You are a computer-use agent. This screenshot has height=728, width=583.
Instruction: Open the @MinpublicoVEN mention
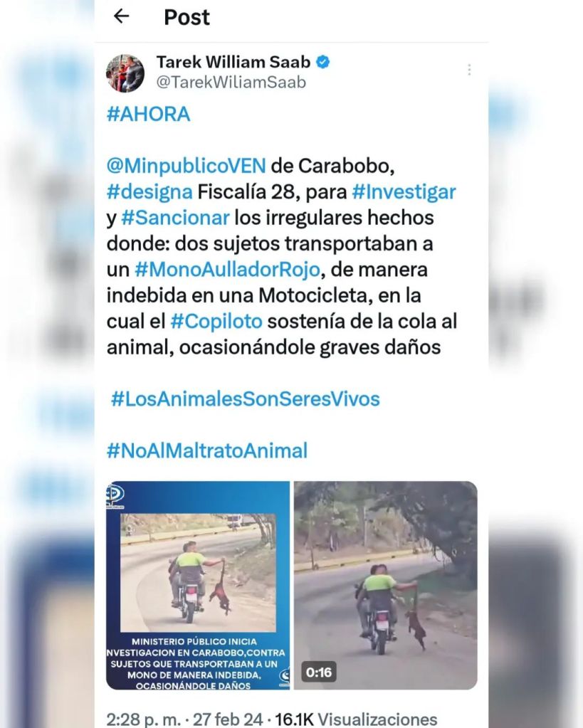pos(187,166)
